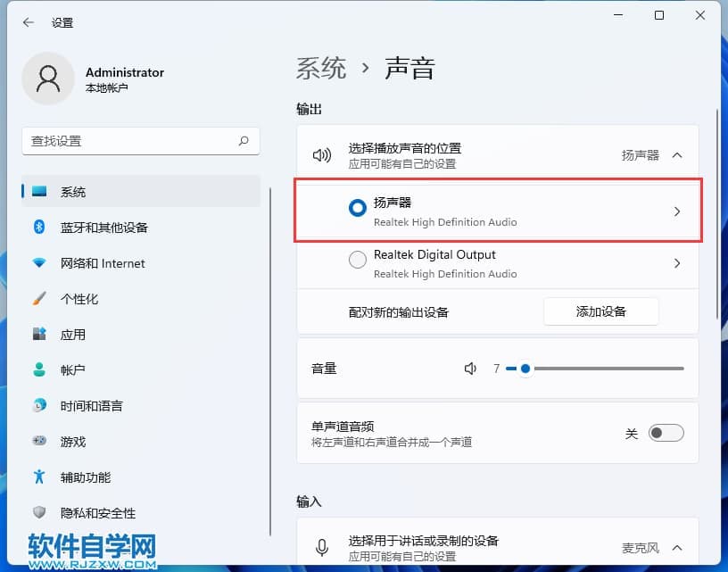Toggle the mono audio switch
728x572 pixels.
click(x=666, y=434)
